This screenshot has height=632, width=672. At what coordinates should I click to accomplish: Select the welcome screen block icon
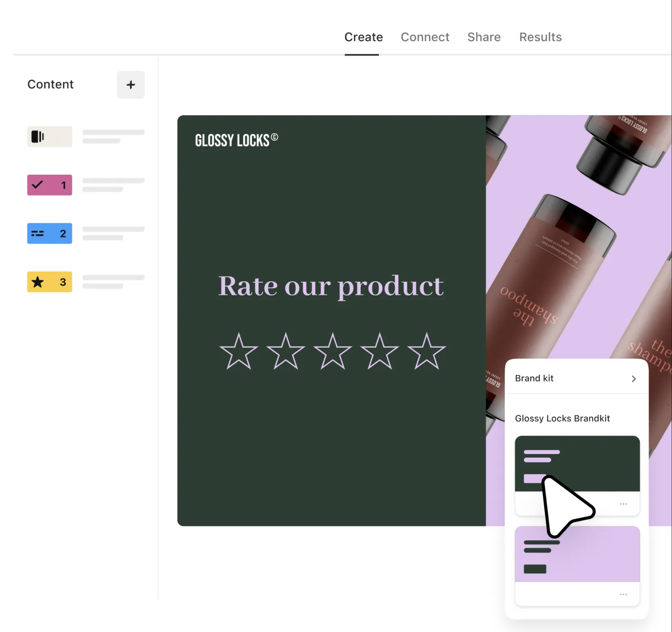49,136
